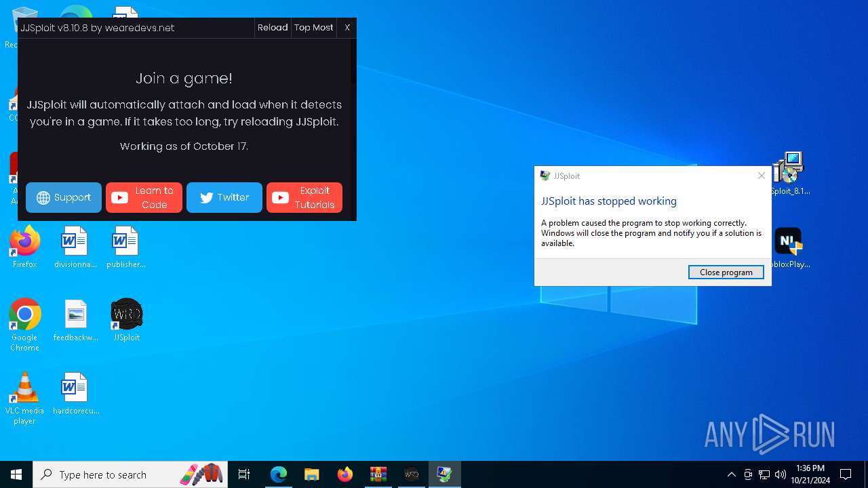The width and height of the screenshot is (868, 488).
Task: Open Firefox from the taskbar
Action: click(x=345, y=474)
